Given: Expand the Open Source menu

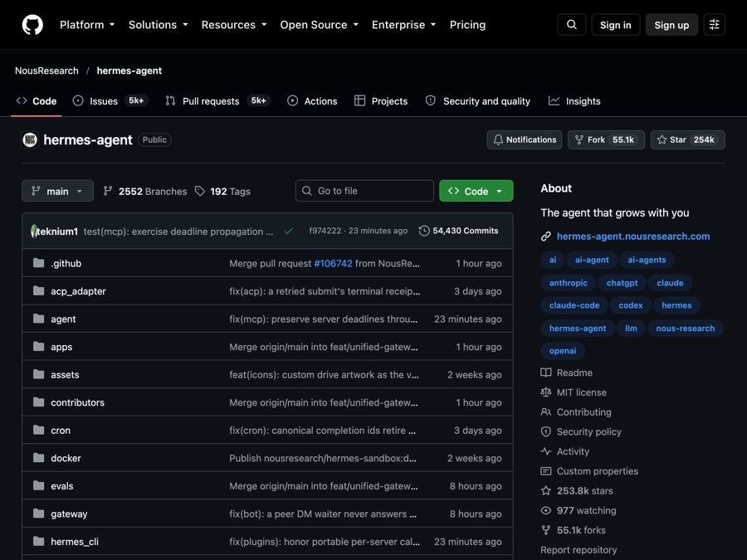Looking at the screenshot, I should 320,25.
